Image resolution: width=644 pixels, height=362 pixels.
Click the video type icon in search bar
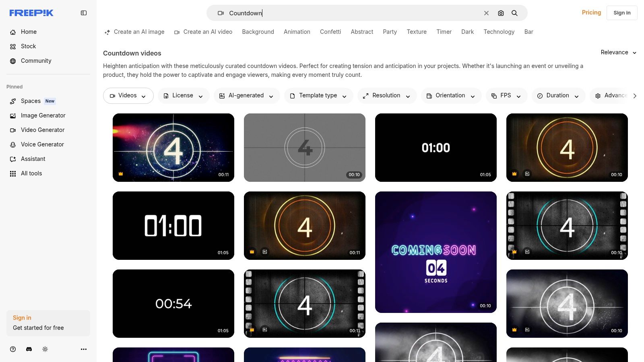tap(221, 13)
